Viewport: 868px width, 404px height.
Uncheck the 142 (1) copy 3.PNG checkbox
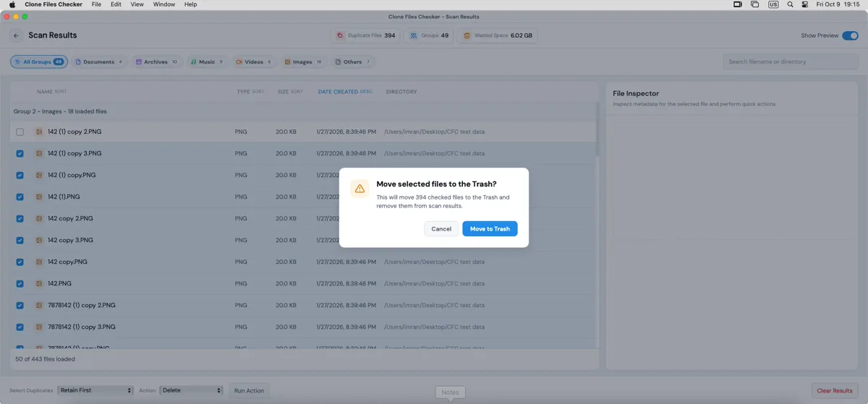tap(20, 154)
